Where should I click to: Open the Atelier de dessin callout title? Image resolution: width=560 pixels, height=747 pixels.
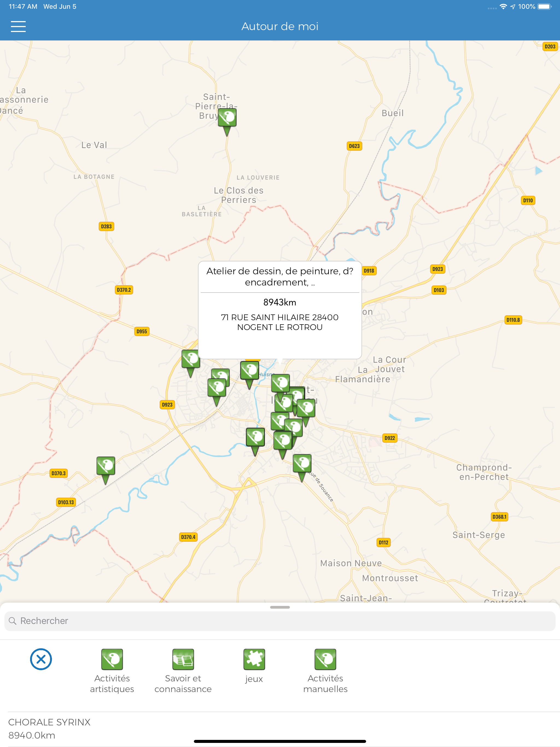280,276
